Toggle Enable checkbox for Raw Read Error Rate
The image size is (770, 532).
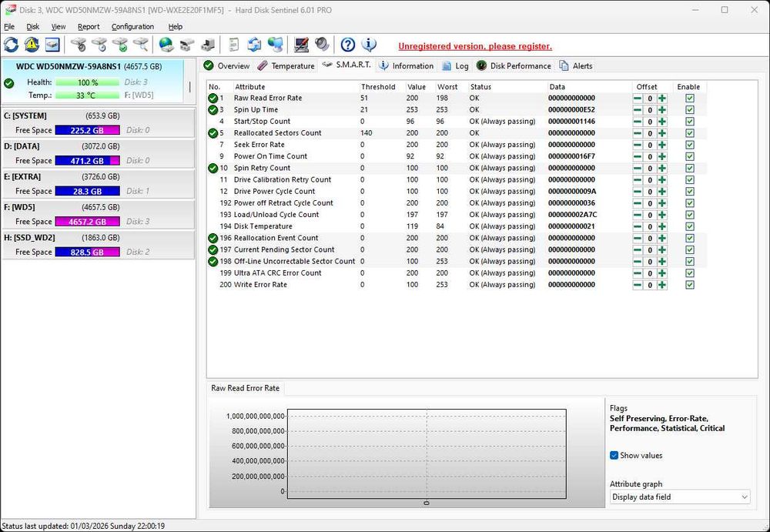tap(689, 99)
